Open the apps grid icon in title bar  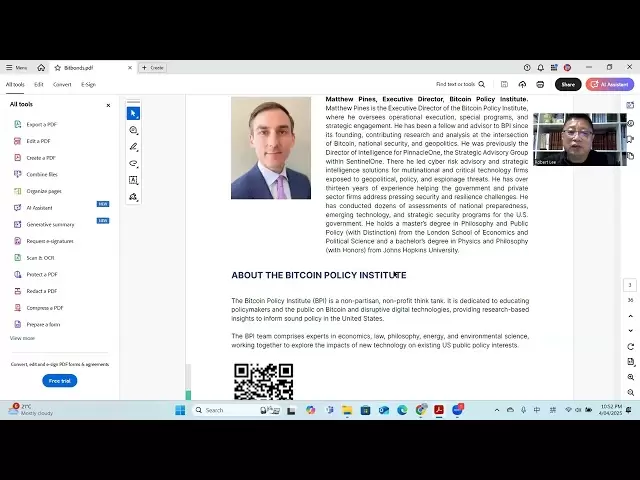tap(554, 68)
